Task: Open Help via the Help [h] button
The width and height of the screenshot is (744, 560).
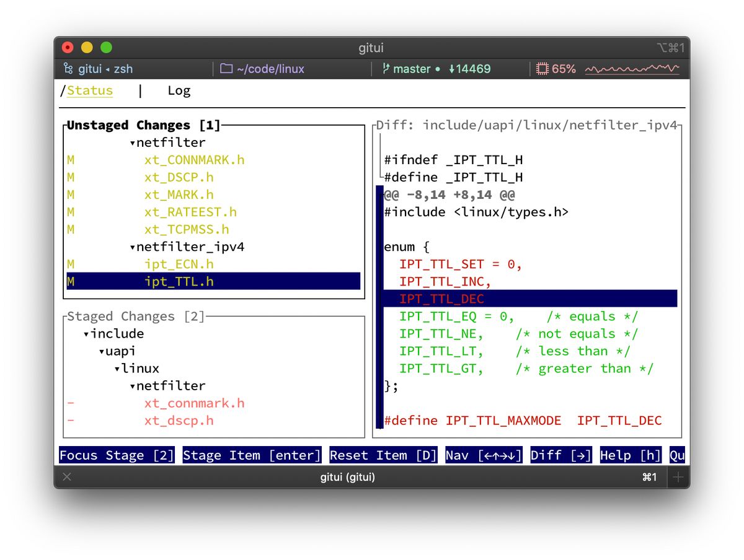Action: (x=630, y=455)
